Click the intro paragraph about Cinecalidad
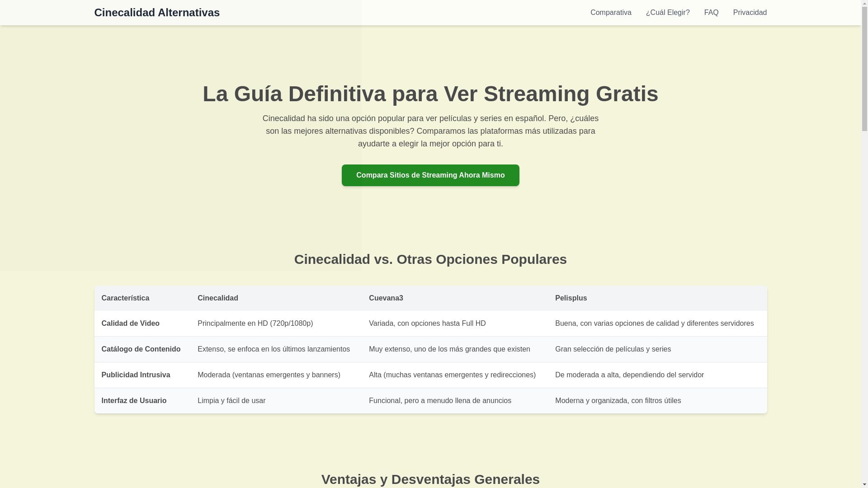 click(x=430, y=131)
